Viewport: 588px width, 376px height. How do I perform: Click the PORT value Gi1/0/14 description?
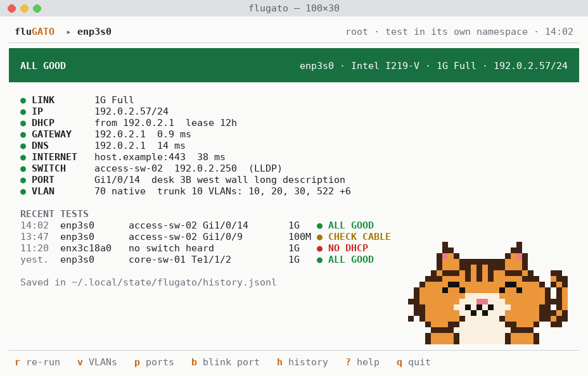pos(220,180)
